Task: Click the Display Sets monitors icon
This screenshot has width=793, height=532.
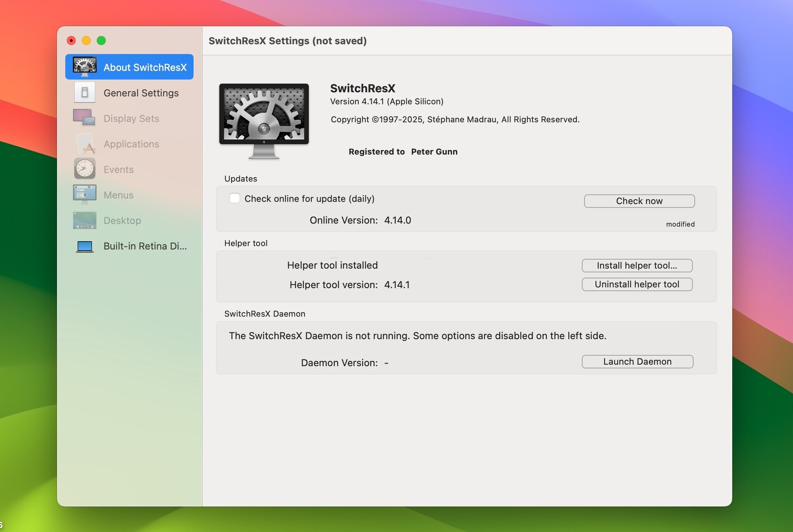Action: (x=84, y=118)
